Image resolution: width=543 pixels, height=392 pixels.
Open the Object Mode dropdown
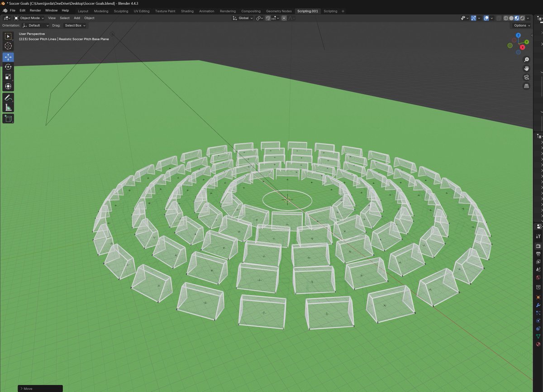click(x=29, y=18)
